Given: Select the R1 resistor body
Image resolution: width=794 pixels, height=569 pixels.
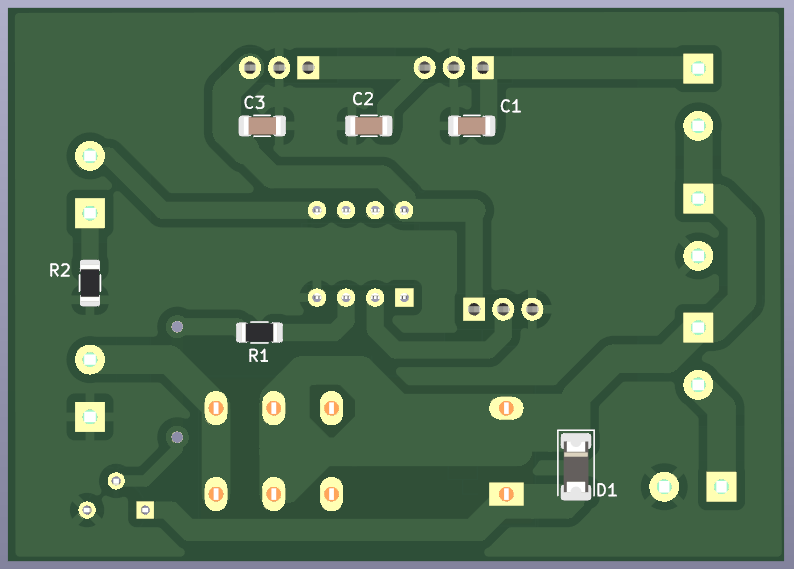Looking at the screenshot, I should (x=259, y=332).
